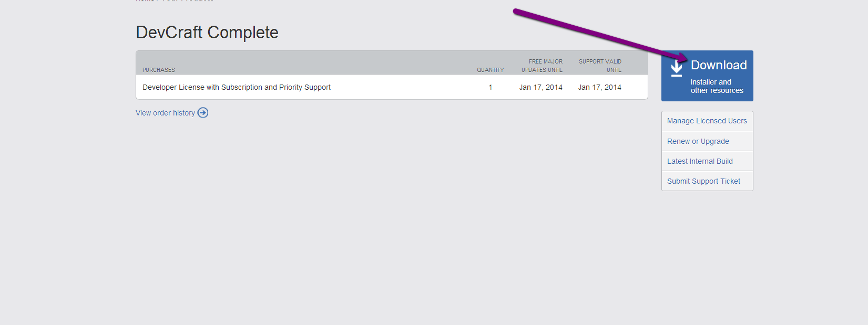Open the Download installer button
Viewport: 868px width, 325px height.
(x=707, y=76)
